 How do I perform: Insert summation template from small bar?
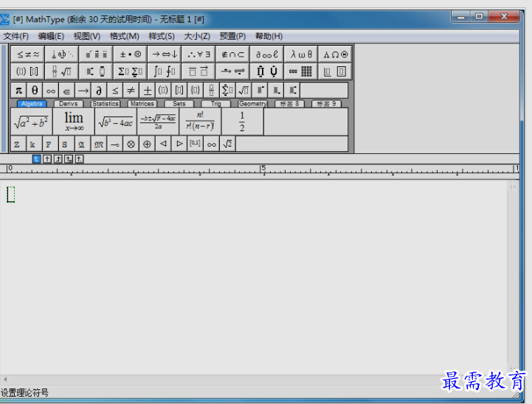coord(227,91)
